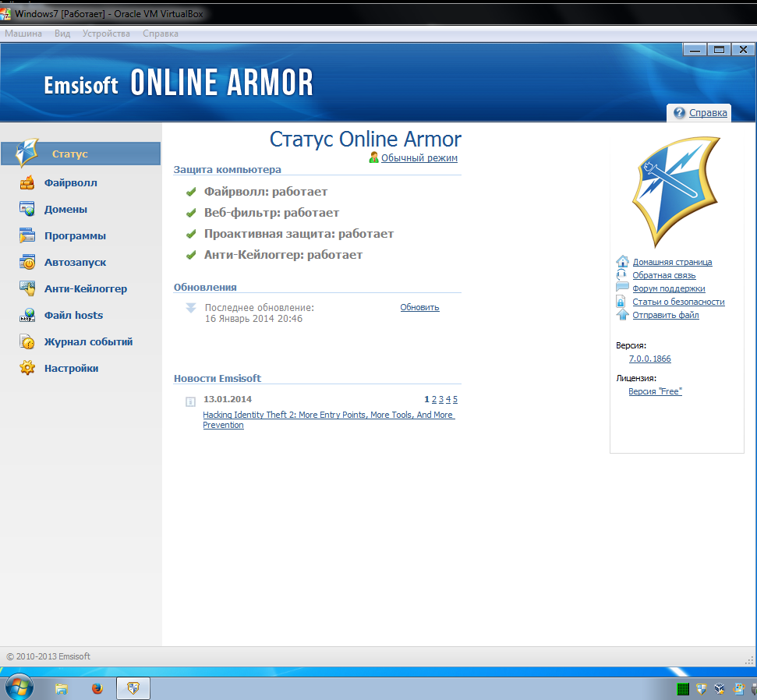Click the upload arrow for Отправить файл
Screen dimensions: 757x700
point(622,315)
